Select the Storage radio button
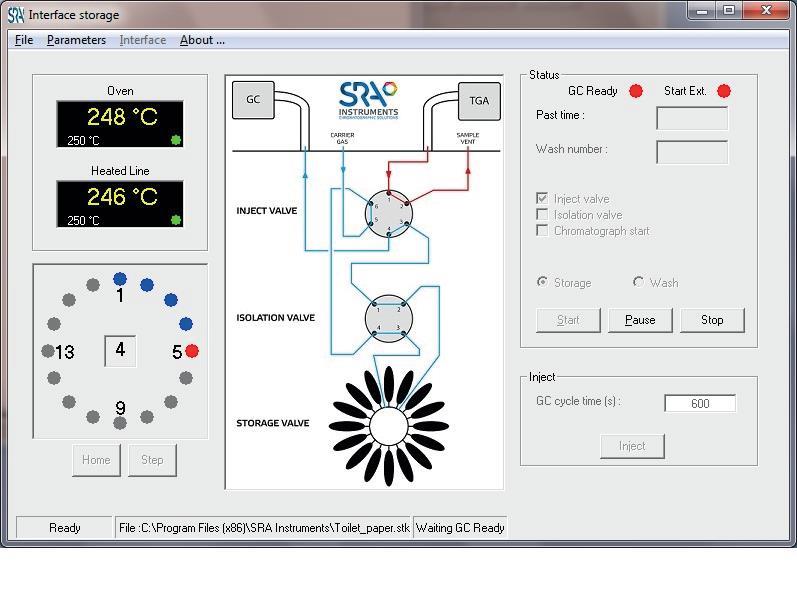Image resolution: width=797 pixels, height=614 pixels. [x=542, y=282]
